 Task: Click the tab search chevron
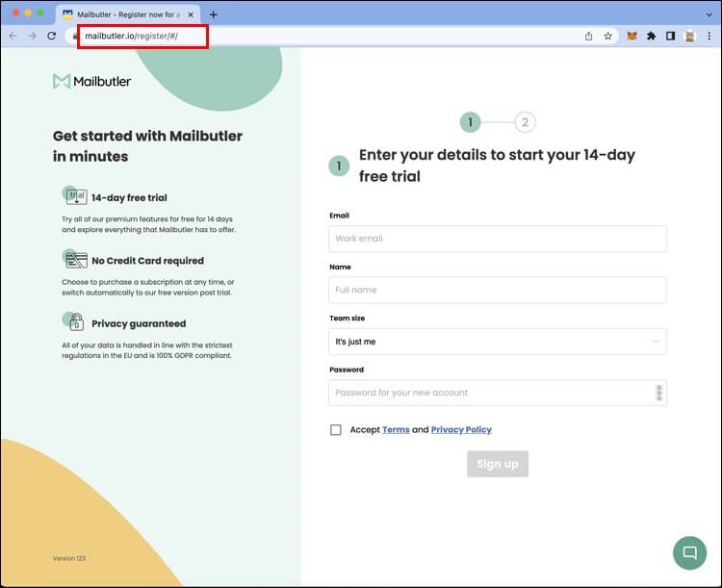coord(709,14)
